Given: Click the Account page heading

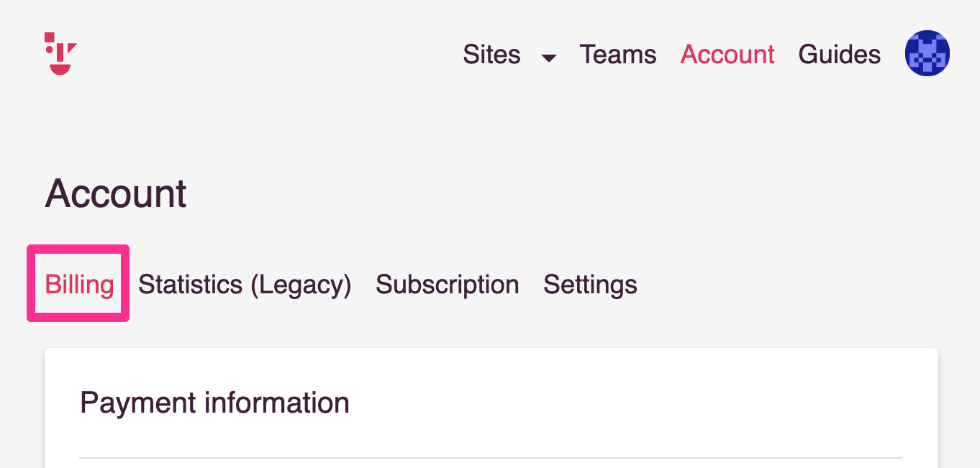Looking at the screenshot, I should click(x=116, y=193).
